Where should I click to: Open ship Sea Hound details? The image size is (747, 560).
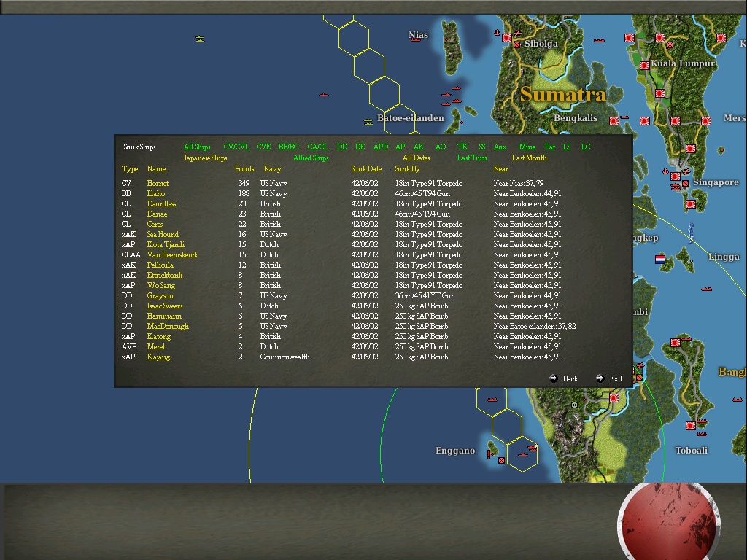click(x=163, y=234)
